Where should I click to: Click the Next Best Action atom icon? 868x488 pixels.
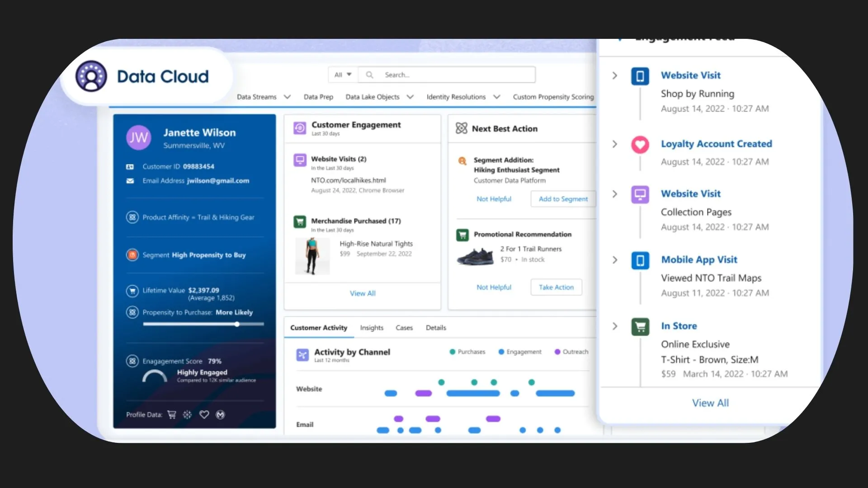coord(461,128)
